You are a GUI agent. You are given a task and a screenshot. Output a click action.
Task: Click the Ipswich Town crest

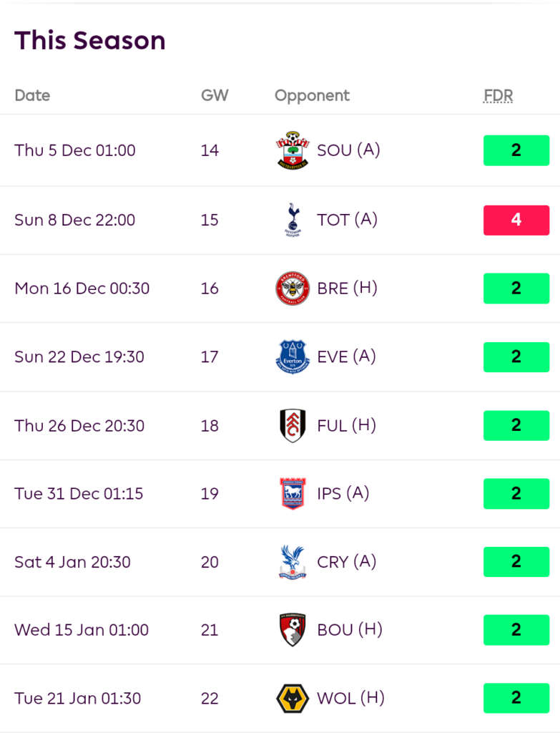point(293,493)
